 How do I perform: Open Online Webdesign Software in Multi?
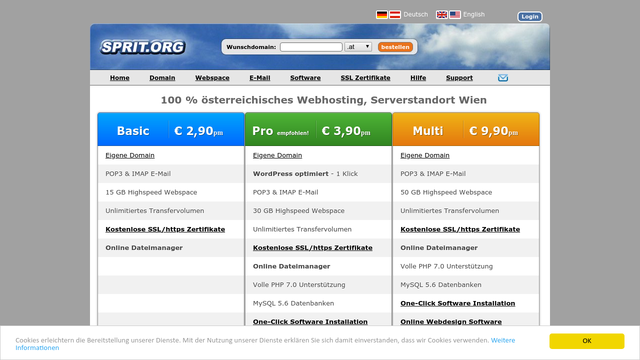pos(451,322)
